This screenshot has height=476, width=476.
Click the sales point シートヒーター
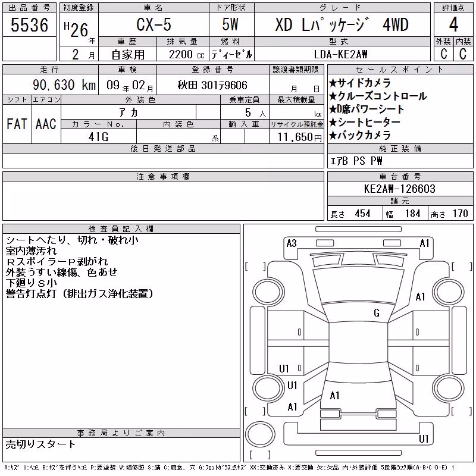point(365,122)
